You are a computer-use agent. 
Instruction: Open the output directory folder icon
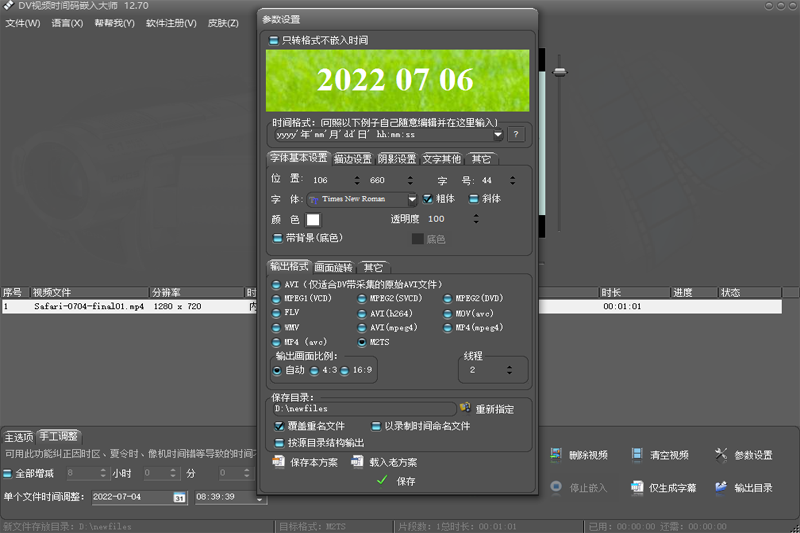[x=721, y=487]
